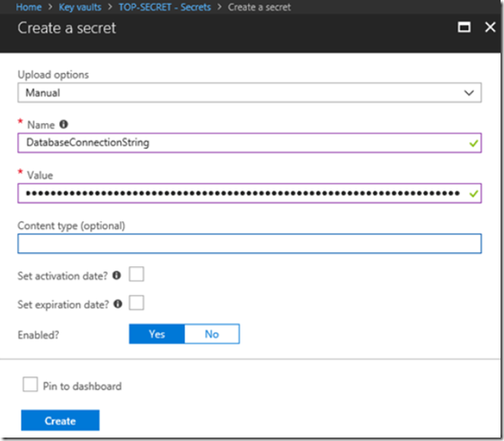This screenshot has width=504, height=441.
Task: Click info icon beside Set activation date
Action: tap(116, 275)
